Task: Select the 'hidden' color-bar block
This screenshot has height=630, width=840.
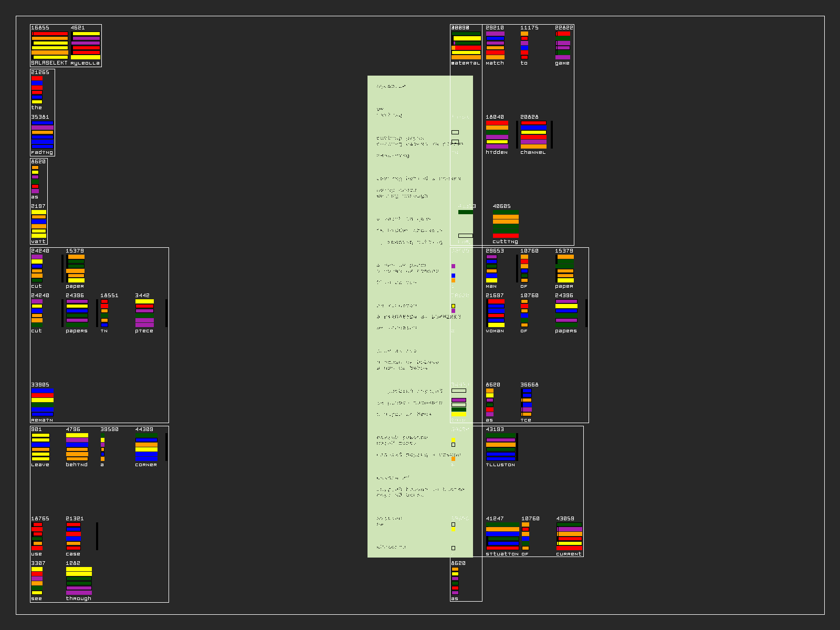Action: [497, 134]
